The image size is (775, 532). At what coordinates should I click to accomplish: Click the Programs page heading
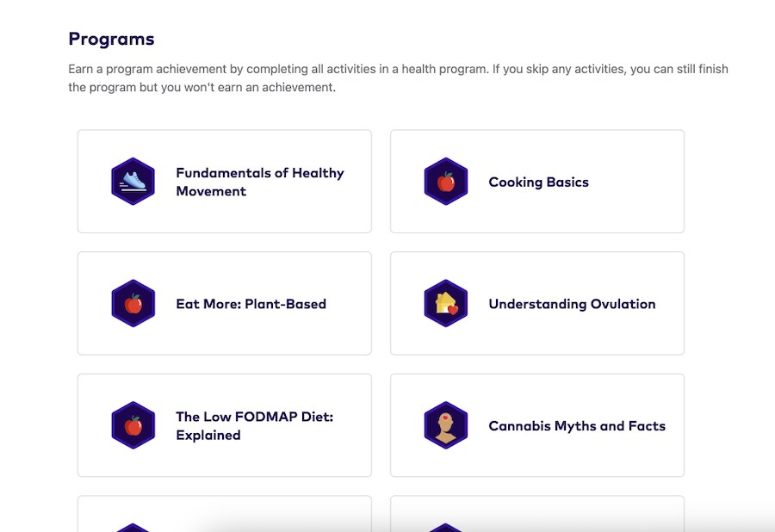pos(111,39)
